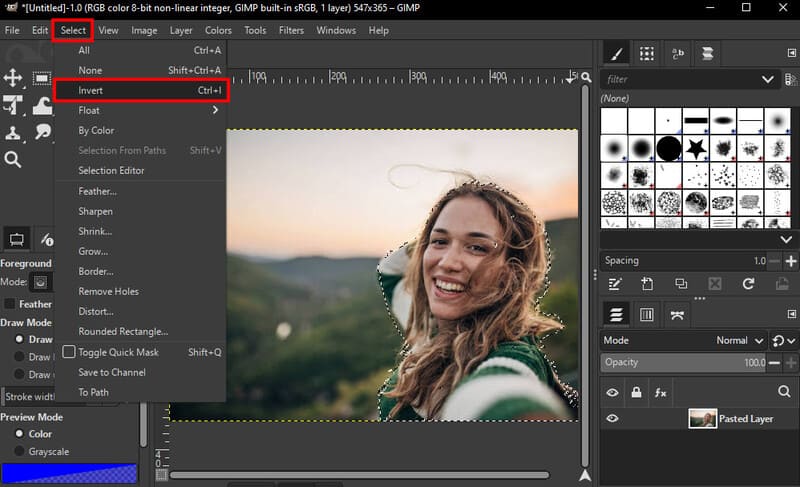
Task: Open the blend mode group switch dropdown
Action: (784, 340)
